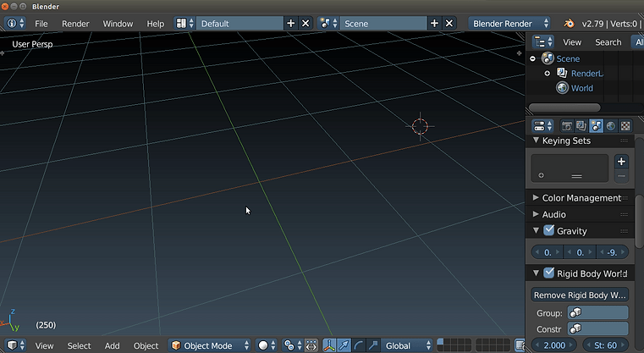Open the Properties editor type selector
The image size is (644, 353).
click(543, 126)
